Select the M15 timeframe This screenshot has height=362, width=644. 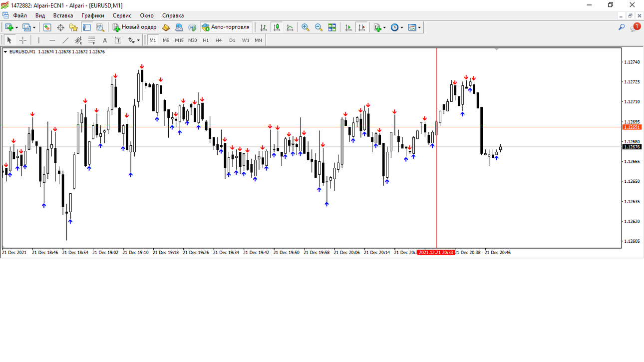(179, 40)
